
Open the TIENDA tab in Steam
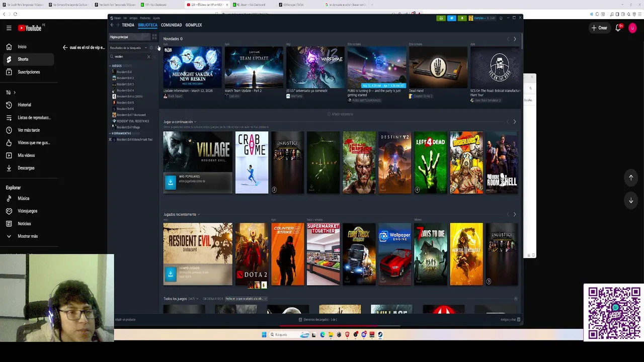128,25
